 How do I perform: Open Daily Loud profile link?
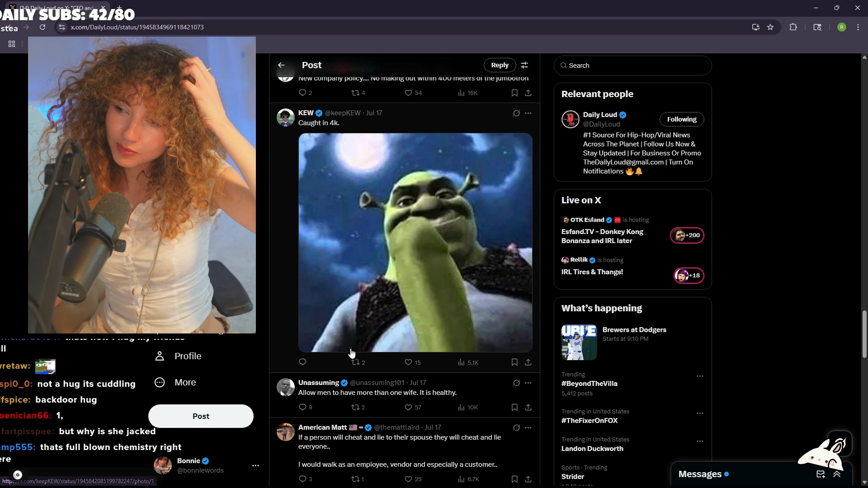600,115
